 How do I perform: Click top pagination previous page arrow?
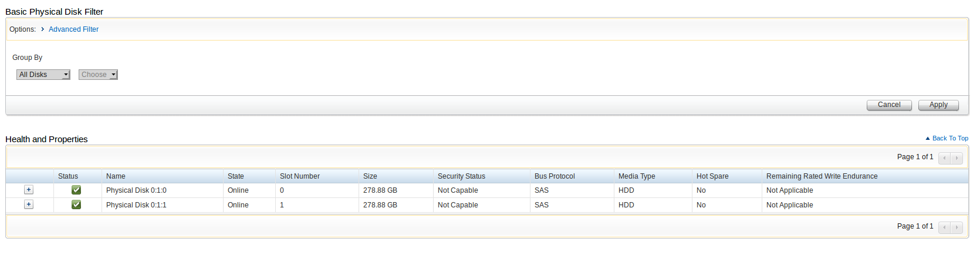944,158
